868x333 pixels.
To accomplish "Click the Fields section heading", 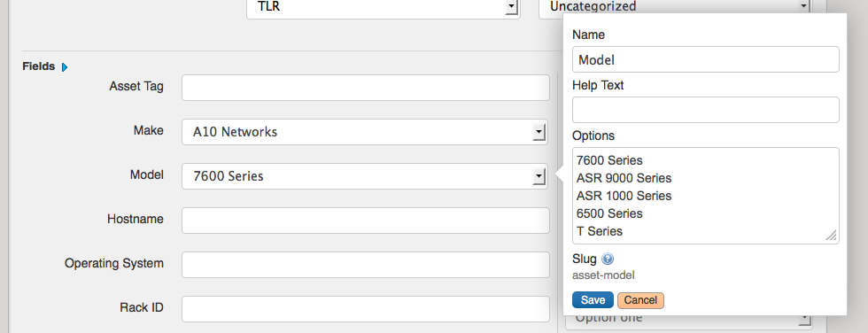I will tap(39, 66).
